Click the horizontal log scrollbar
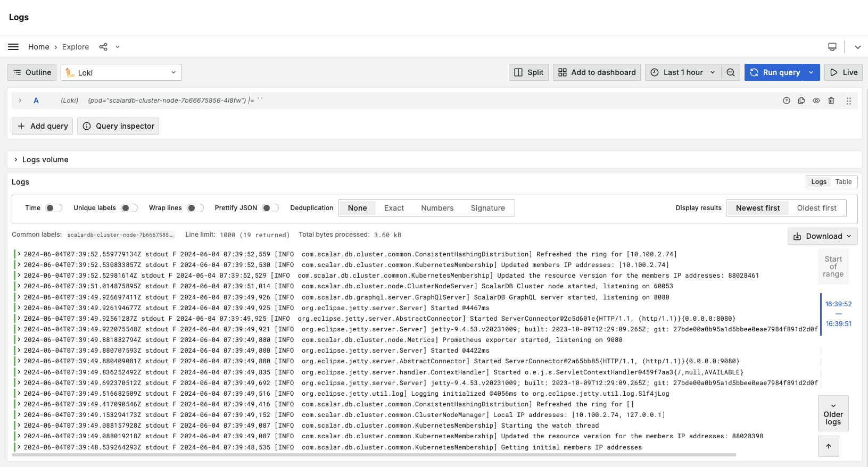Image resolution: width=868 pixels, height=467 pixels. tap(374, 455)
